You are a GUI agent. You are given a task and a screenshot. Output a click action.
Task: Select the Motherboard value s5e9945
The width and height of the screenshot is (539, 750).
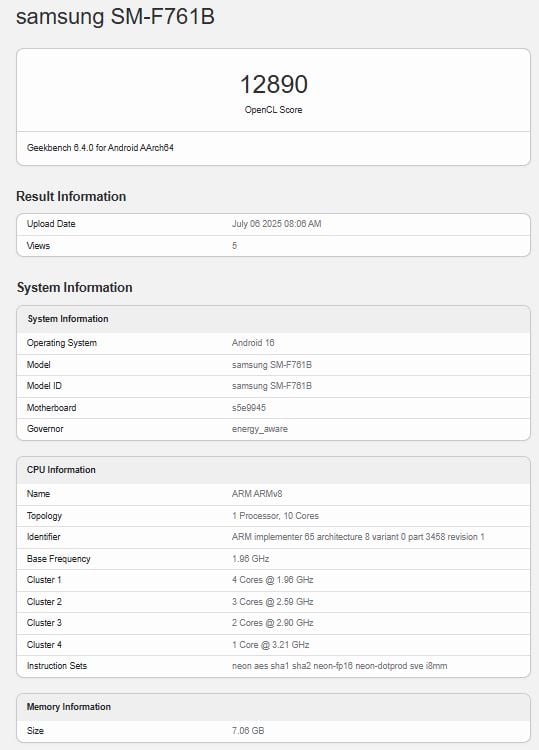pyautogui.click(x=249, y=408)
